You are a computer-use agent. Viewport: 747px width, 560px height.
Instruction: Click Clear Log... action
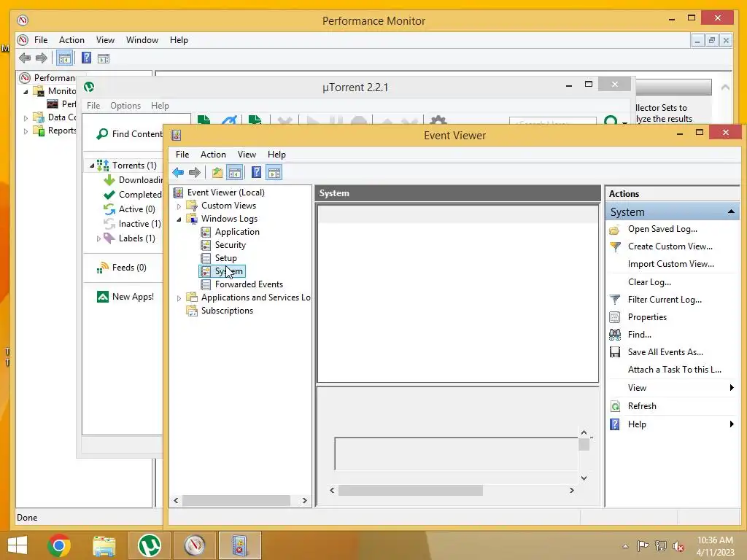[649, 282]
